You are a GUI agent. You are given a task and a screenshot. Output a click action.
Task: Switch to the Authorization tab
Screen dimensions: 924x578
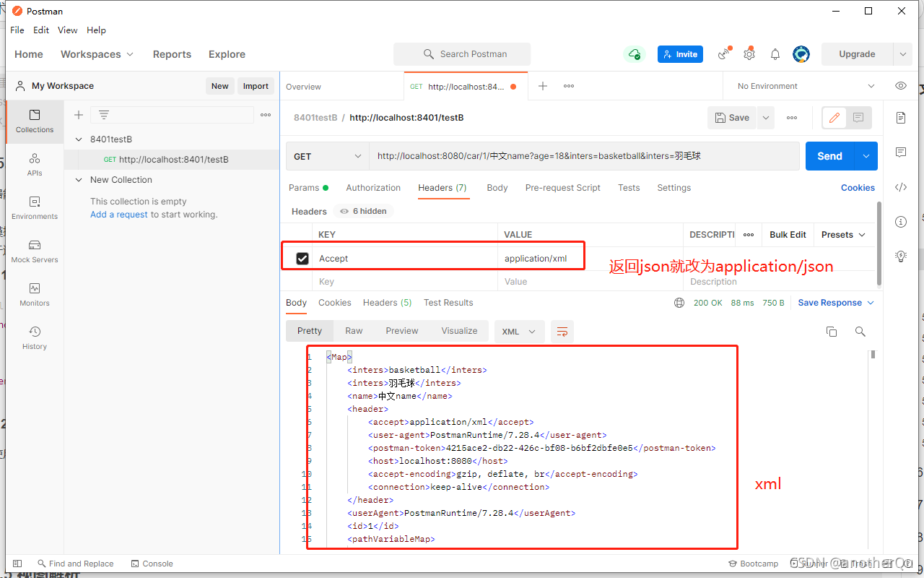tap(373, 188)
